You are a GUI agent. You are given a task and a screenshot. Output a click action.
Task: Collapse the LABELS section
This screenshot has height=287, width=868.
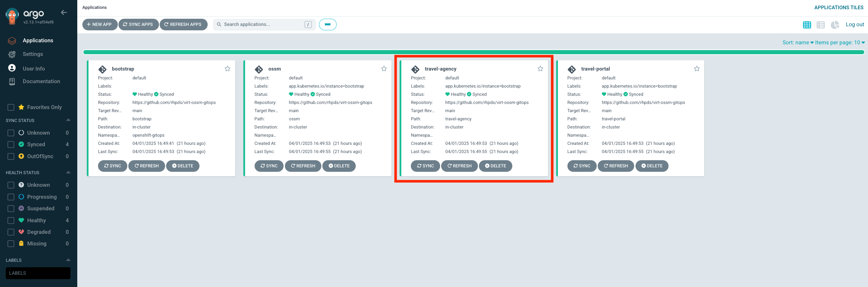tap(68, 260)
